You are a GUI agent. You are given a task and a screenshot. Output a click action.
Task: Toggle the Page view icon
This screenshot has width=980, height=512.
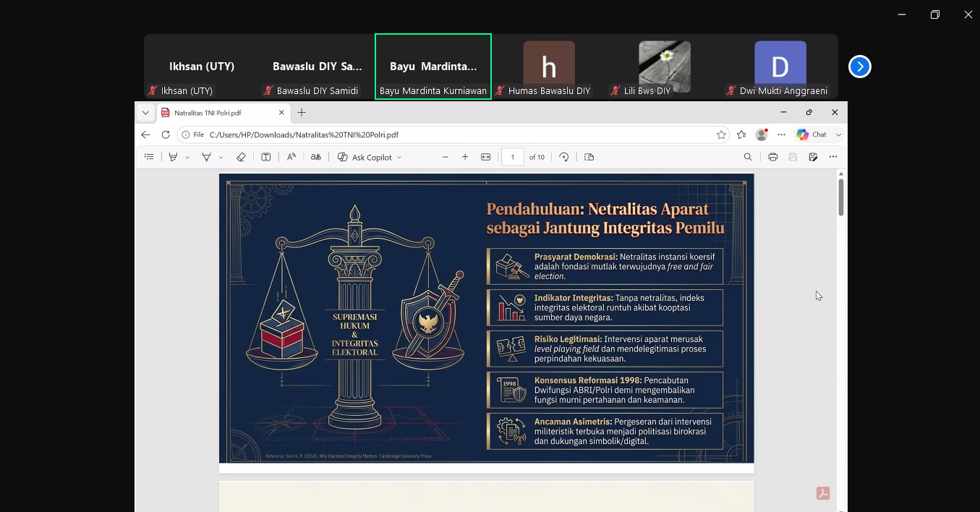[589, 157]
